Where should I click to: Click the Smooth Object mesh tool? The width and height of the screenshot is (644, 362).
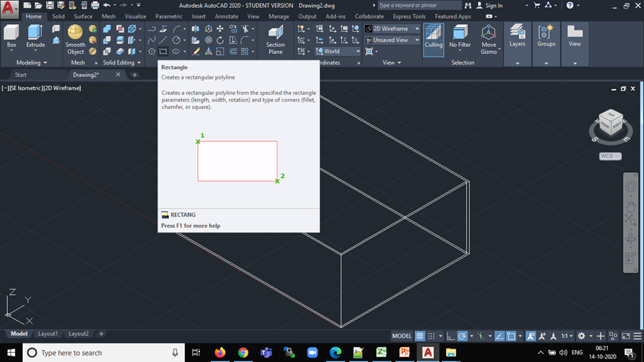click(x=74, y=40)
